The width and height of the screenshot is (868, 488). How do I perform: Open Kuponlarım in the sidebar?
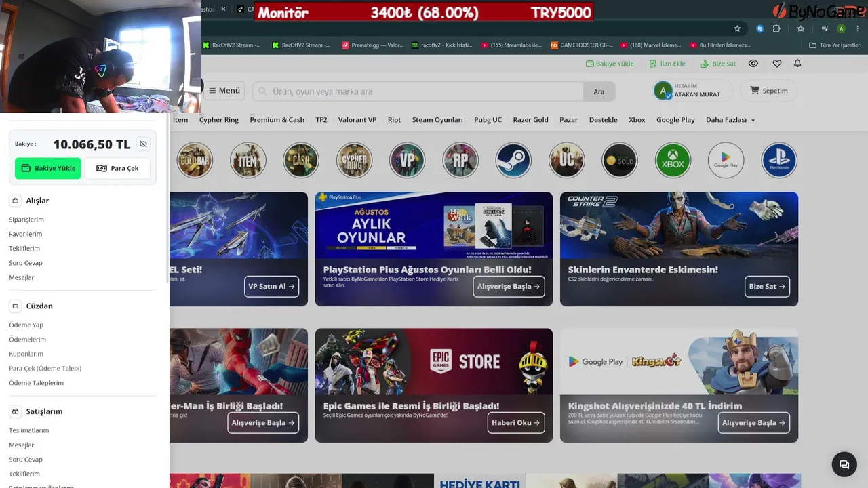(26, 354)
